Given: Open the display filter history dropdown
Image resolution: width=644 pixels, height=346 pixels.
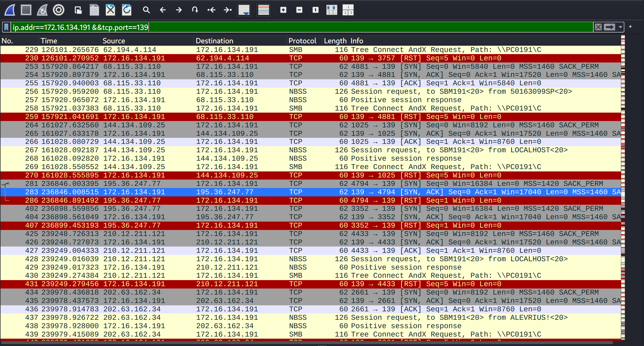Looking at the screenshot, I should point(620,27).
